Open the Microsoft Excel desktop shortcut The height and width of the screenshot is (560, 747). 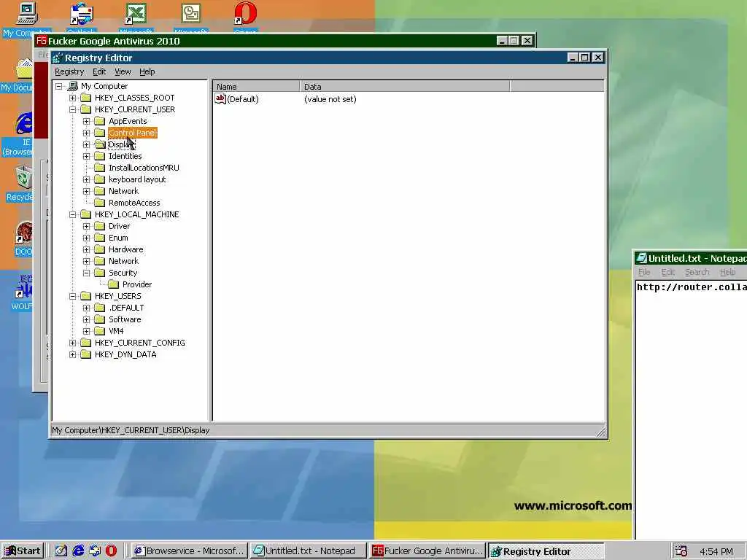136,17
